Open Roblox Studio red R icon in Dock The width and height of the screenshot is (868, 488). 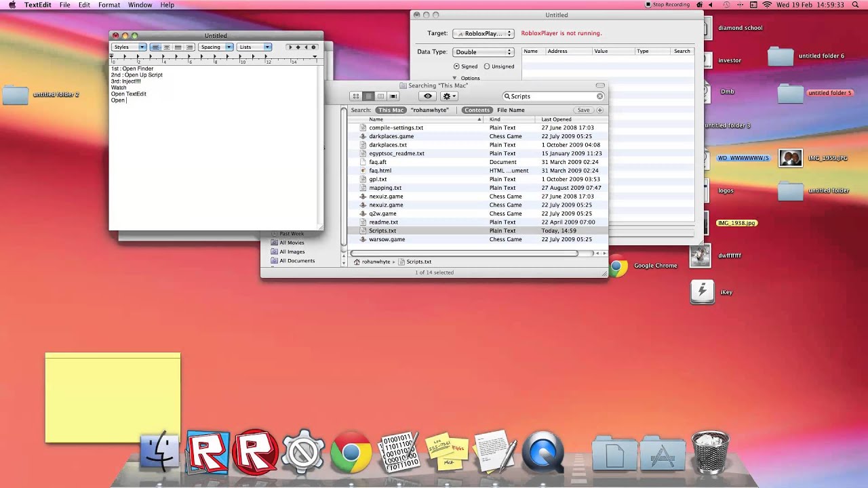click(x=255, y=451)
